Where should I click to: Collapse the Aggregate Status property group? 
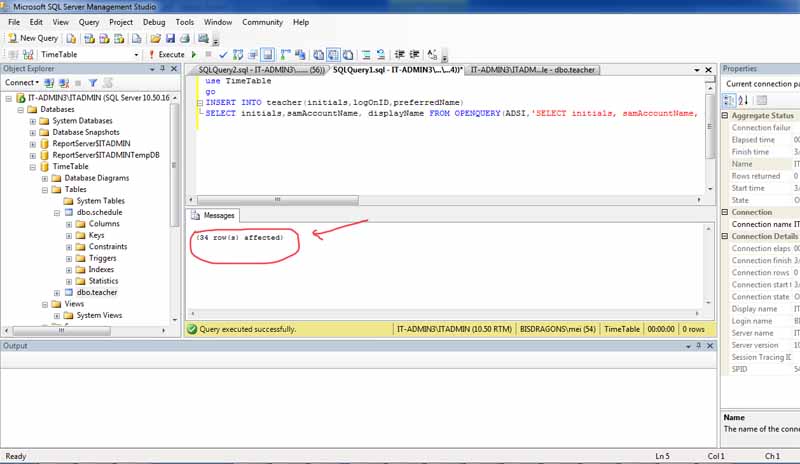tap(725, 116)
